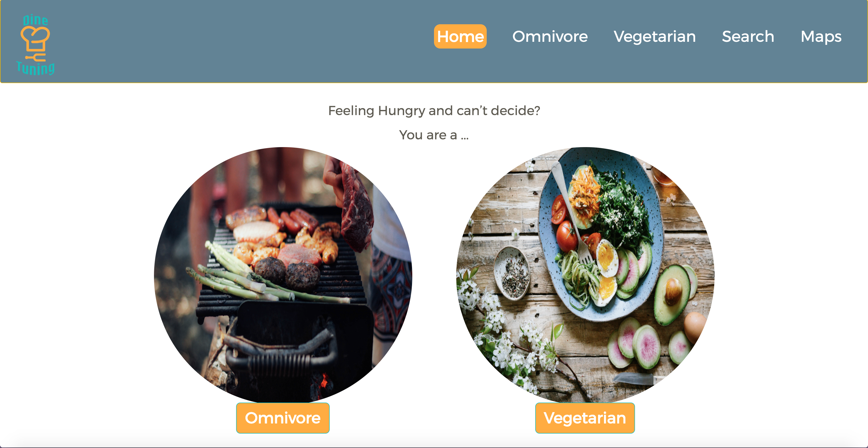Select the circular barbecue grill image

(283, 275)
